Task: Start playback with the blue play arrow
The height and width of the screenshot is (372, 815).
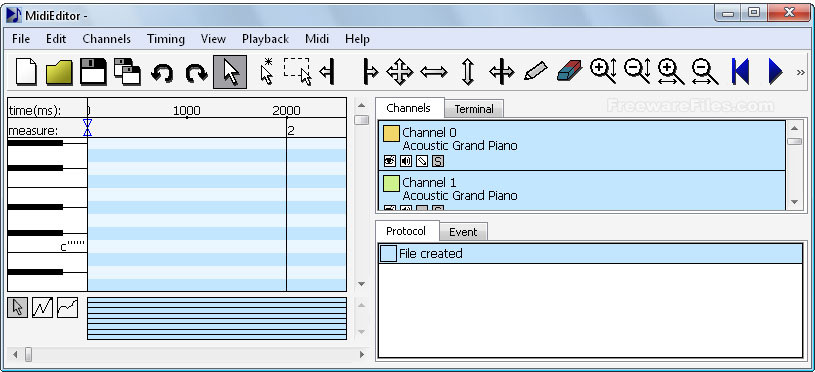Action: click(x=775, y=72)
